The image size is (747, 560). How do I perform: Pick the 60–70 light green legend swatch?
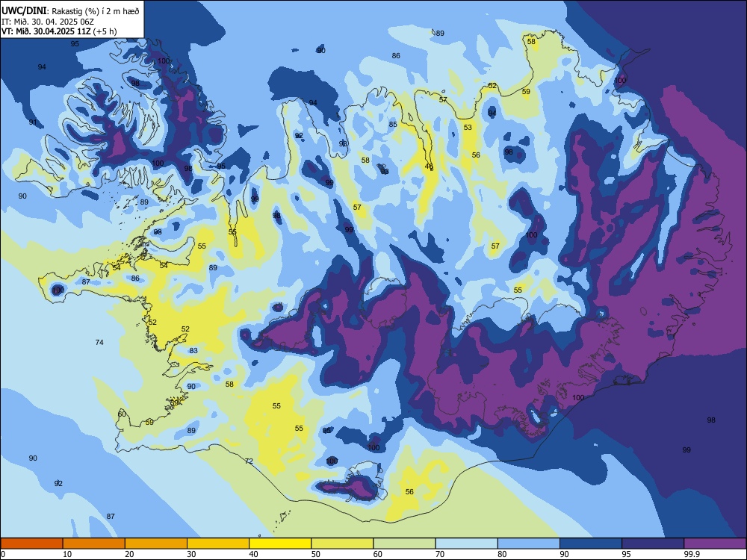[404, 544]
